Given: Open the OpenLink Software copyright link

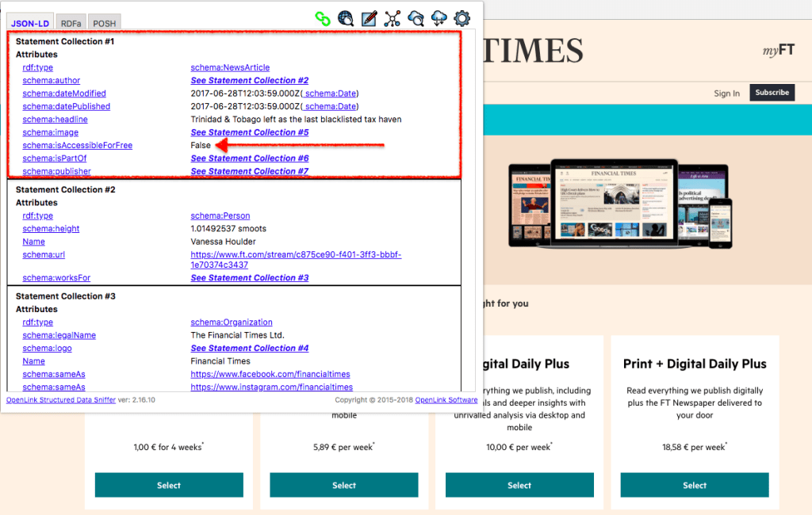Looking at the screenshot, I should (446, 399).
